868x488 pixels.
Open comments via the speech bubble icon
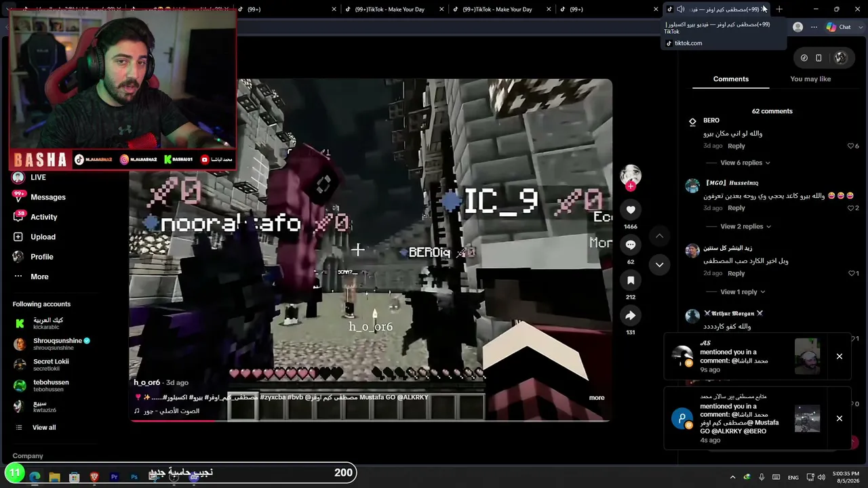[x=631, y=245]
